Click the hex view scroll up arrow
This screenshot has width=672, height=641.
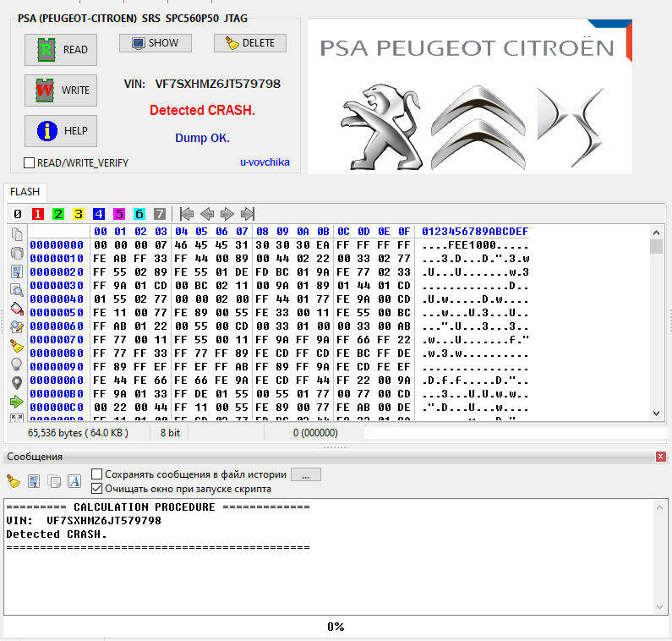(x=656, y=233)
